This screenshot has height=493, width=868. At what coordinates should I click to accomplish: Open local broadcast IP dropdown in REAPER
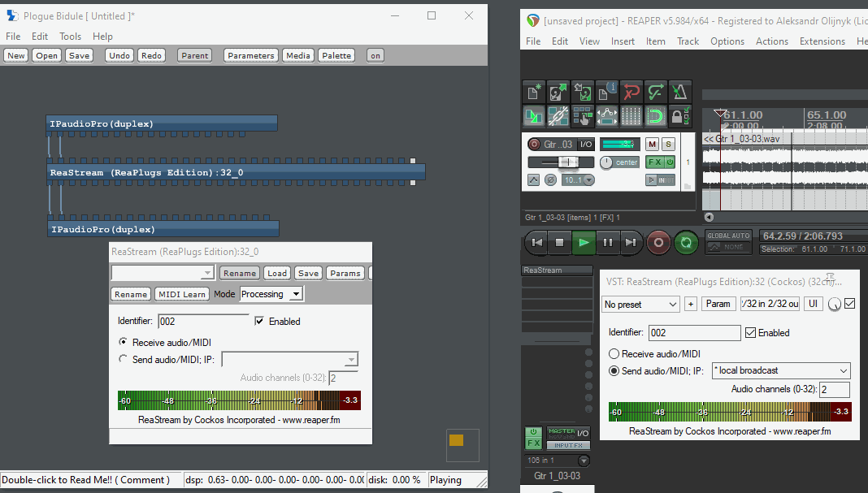781,370
